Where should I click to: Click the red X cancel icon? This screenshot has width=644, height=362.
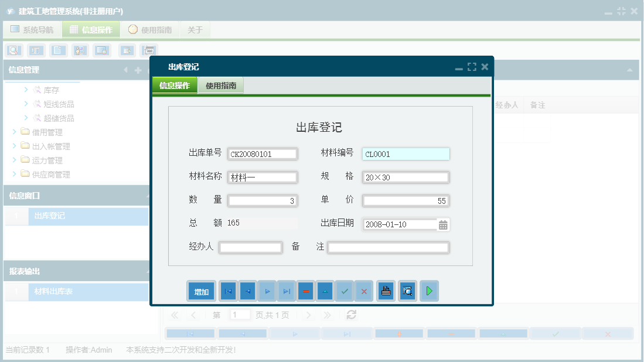[364, 291]
